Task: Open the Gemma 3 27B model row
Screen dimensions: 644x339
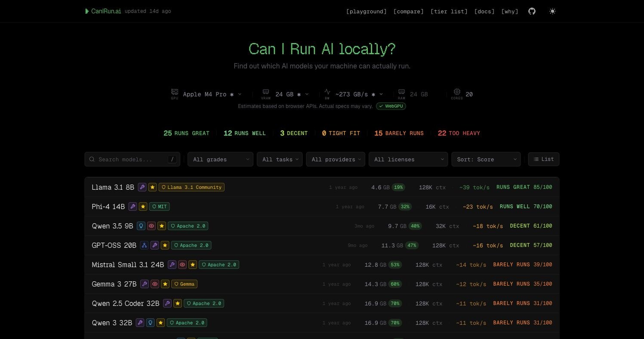Action: coord(322,284)
